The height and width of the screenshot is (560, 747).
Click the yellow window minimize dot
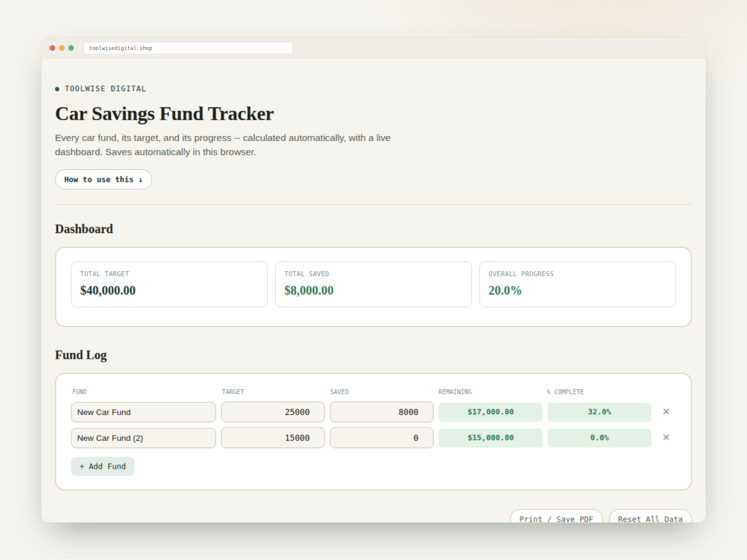pyautogui.click(x=62, y=48)
